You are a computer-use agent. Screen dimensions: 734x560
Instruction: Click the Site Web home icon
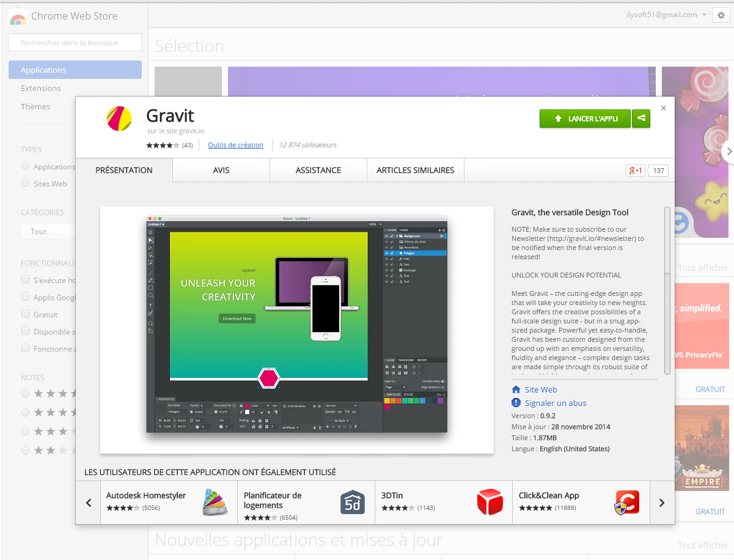[516, 389]
